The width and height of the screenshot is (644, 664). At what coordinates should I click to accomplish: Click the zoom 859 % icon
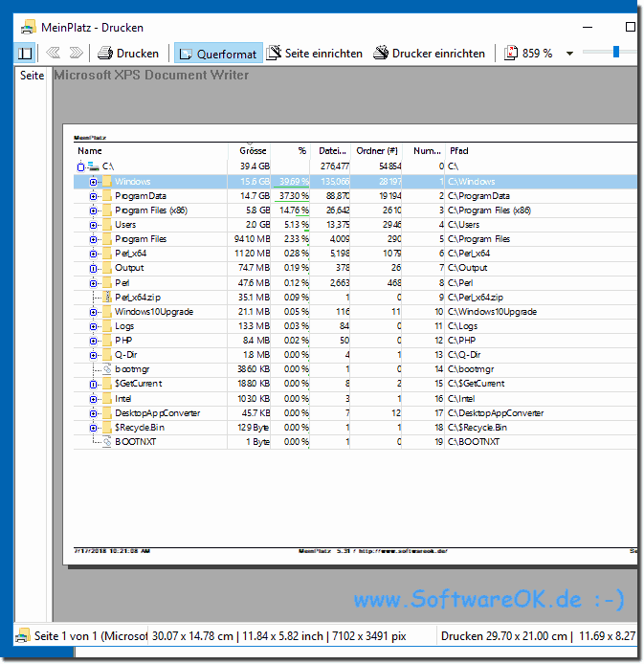511,53
